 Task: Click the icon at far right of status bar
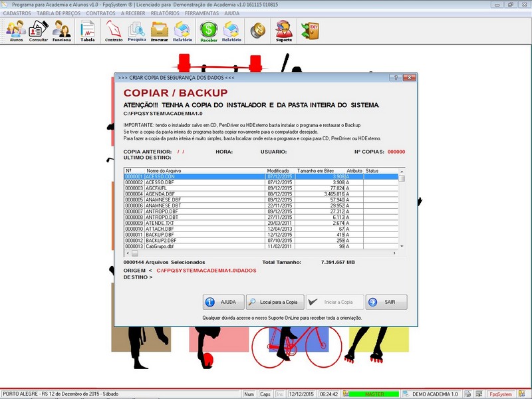click(x=522, y=394)
